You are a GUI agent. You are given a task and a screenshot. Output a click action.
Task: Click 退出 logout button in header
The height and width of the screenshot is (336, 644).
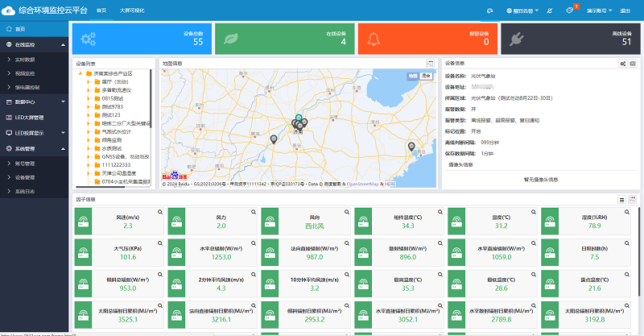(x=625, y=10)
